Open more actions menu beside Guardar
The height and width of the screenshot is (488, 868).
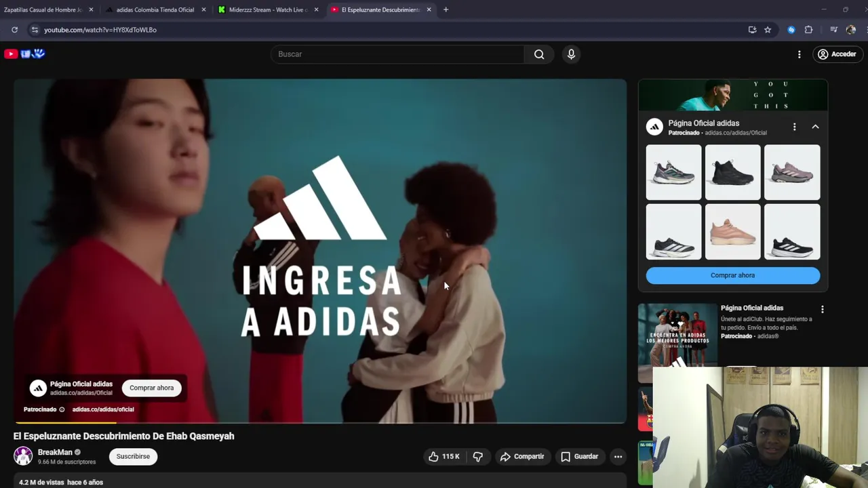[618, 457]
